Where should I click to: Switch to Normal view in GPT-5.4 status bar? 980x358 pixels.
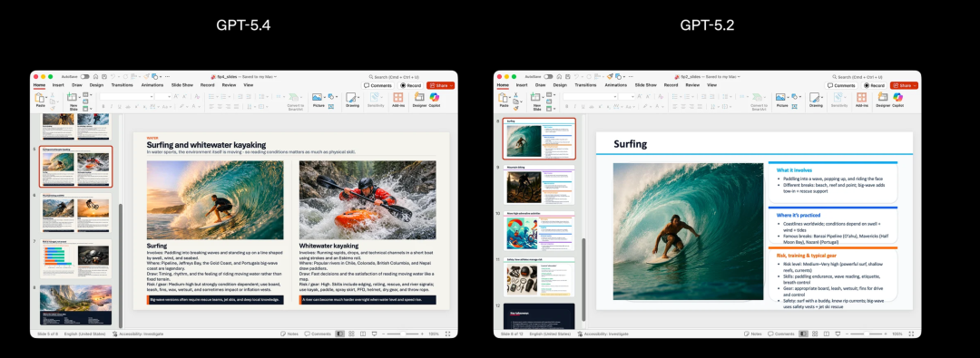[x=340, y=334]
